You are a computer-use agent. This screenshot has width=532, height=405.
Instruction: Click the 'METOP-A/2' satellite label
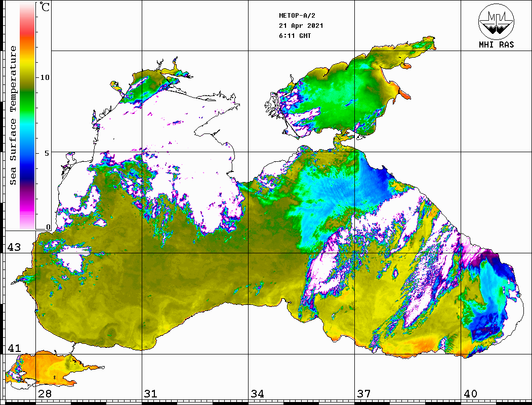click(x=297, y=16)
